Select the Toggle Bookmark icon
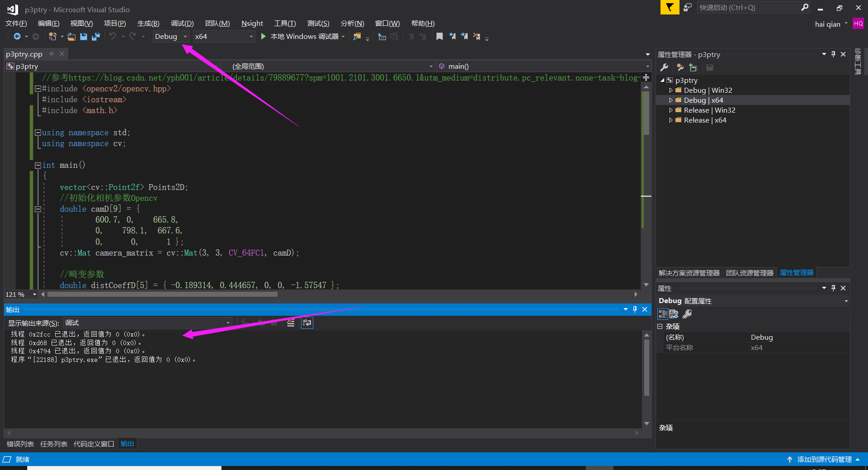868x470 pixels. (439, 37)
